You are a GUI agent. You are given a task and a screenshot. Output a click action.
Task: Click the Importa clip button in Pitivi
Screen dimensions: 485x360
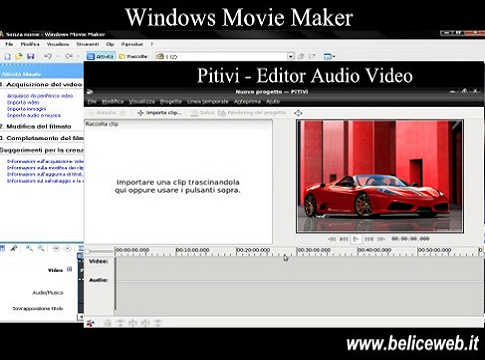coord(160,113)
